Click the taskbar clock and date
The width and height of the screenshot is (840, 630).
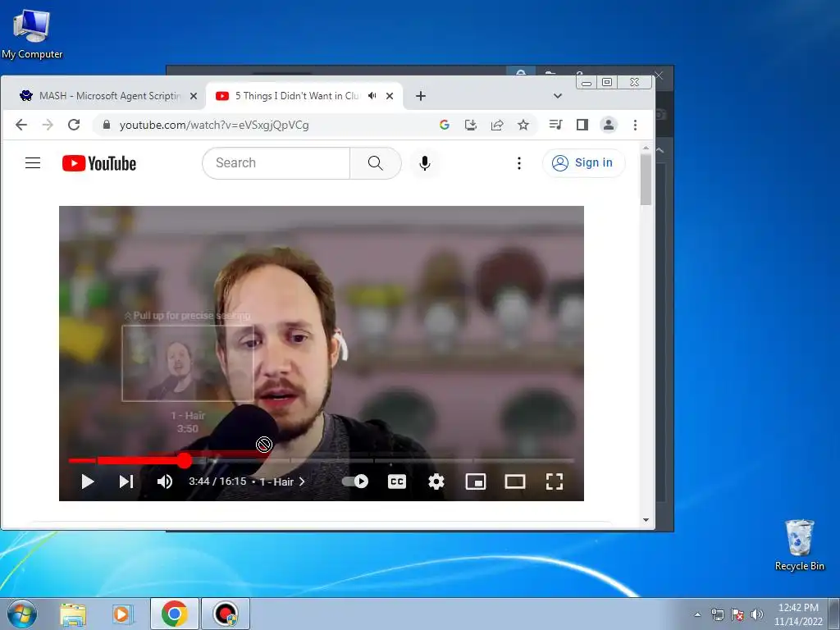[x=798, y=614]
